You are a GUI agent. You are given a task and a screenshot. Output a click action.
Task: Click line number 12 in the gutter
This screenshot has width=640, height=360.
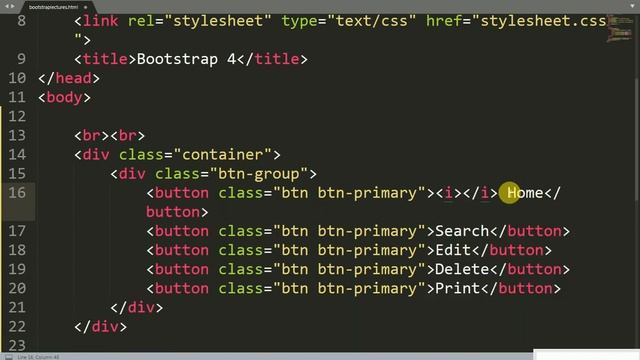coord(17,116)
